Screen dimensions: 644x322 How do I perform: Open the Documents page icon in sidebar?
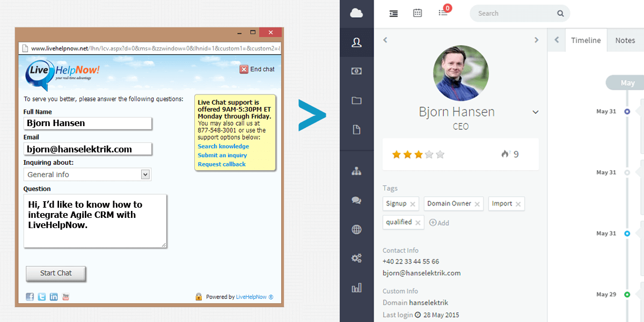coord(356,129)
